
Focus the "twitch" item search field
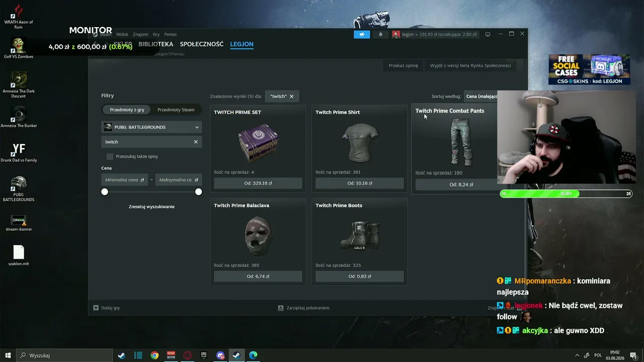[x=151, y=142]
